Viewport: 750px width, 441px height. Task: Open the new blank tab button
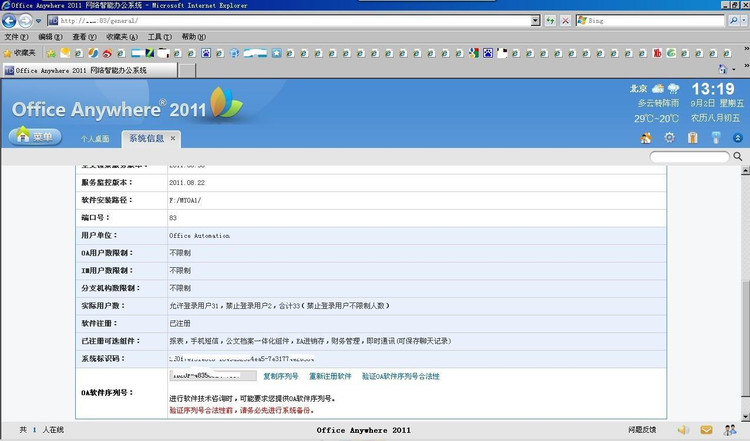tap(187, 70)
